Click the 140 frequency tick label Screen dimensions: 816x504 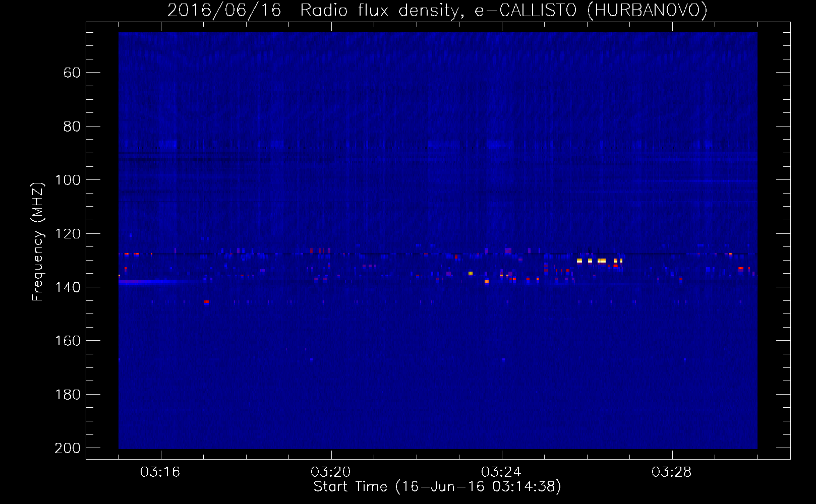point(68,287)
